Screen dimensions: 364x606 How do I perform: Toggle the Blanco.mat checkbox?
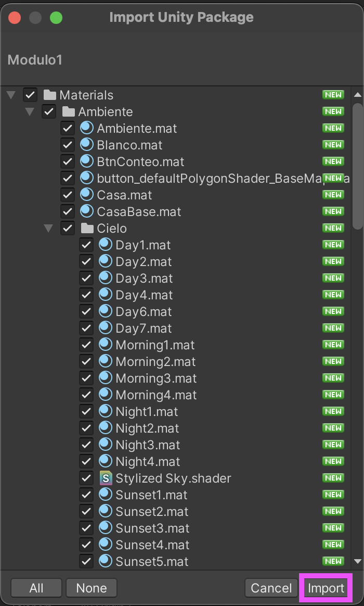click(68, 145)
